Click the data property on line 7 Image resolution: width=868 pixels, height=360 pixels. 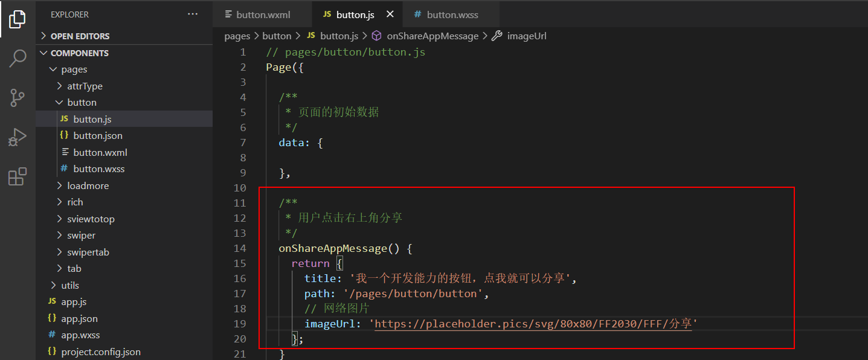[291, 143]
